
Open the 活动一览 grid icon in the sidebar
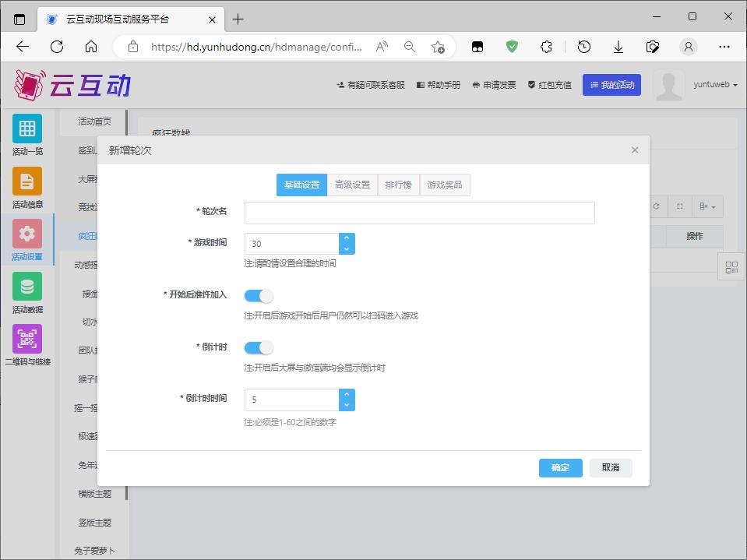pos(27,129)
